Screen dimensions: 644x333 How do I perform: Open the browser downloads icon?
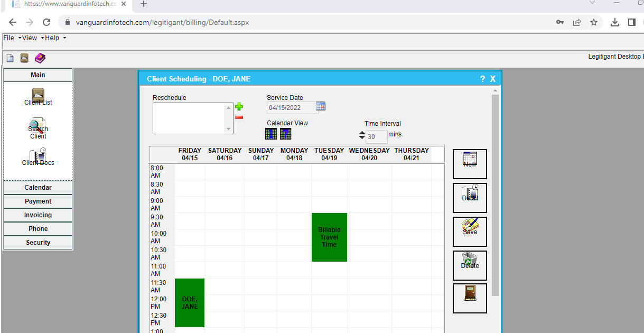click(x=614, y=22)
